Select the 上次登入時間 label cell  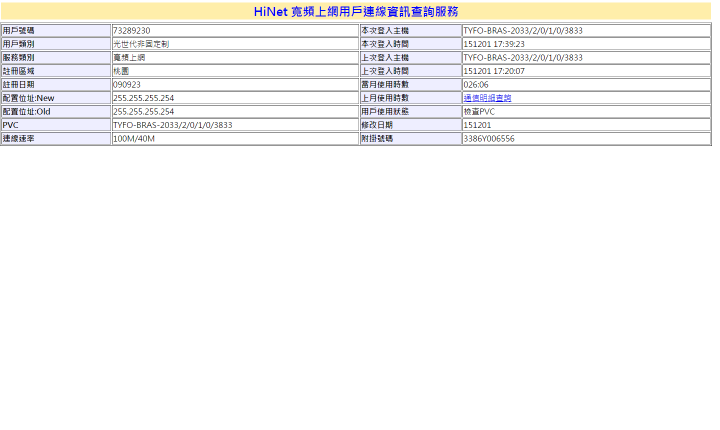point(411,71)
